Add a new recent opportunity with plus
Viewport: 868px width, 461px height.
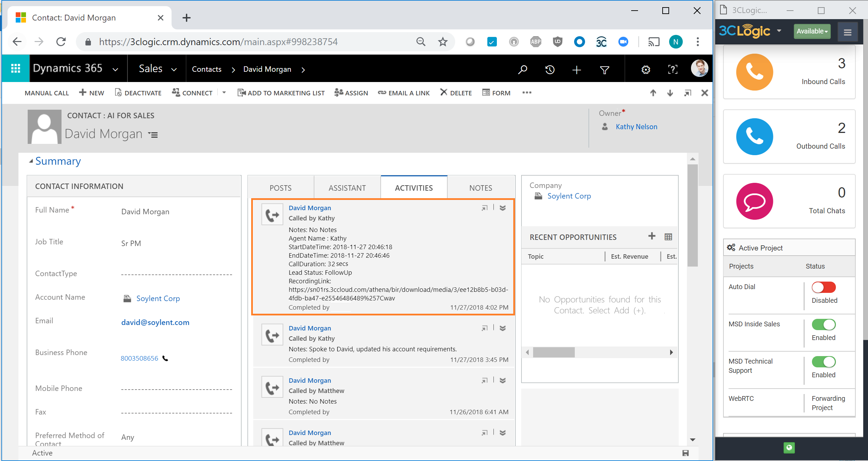pyautogui.click(x=652, y=236)
